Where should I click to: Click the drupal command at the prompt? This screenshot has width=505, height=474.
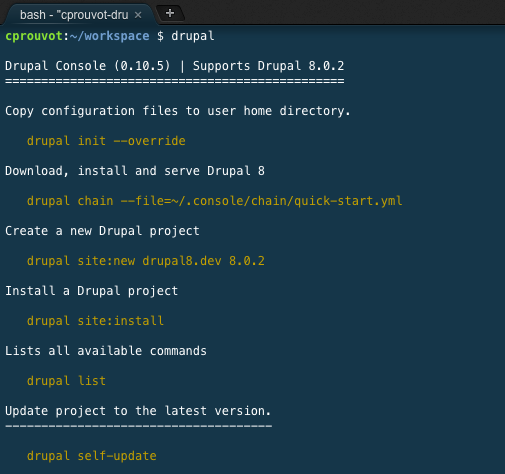(x=193, y=36)
